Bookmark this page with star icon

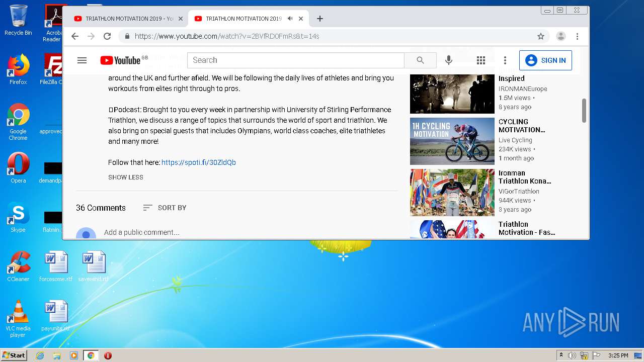point(541,36)
